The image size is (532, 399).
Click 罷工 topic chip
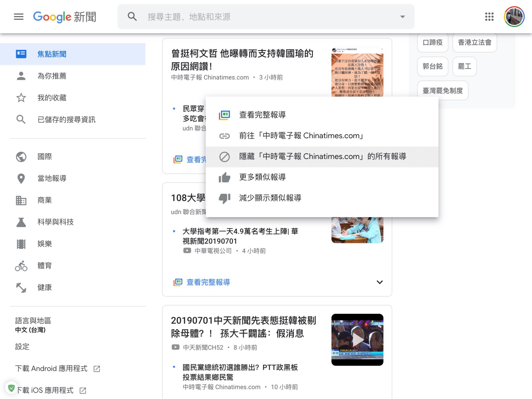click(464, 66)
